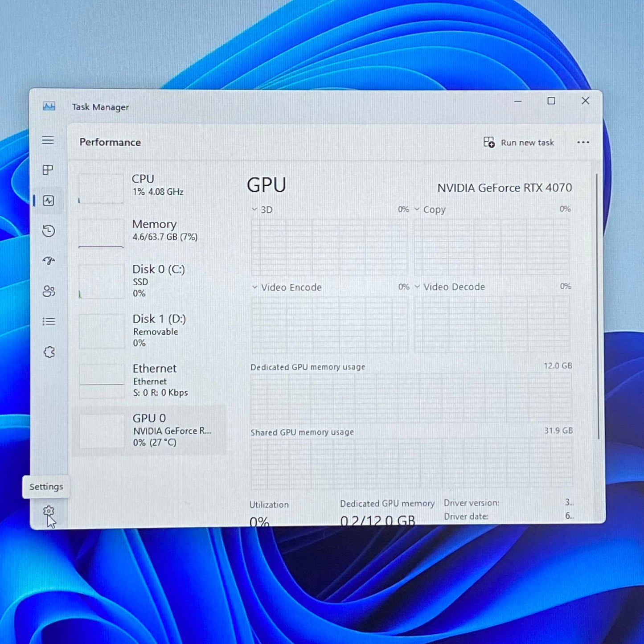Screen dimensions: 644x644
Task: Select the Performance page icon in sidebar
Action: point(49,201)
